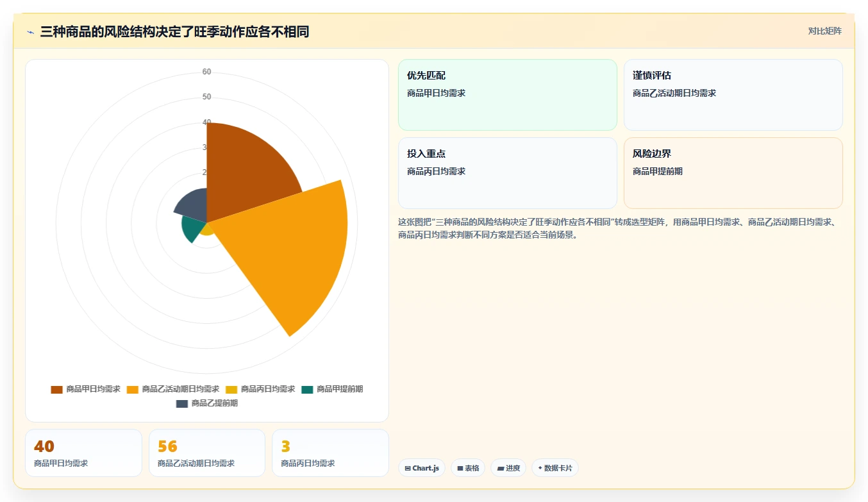The image size is (868, 502).
Task: Click the Chart.js tag chip
Action: (x=422, y=468)
